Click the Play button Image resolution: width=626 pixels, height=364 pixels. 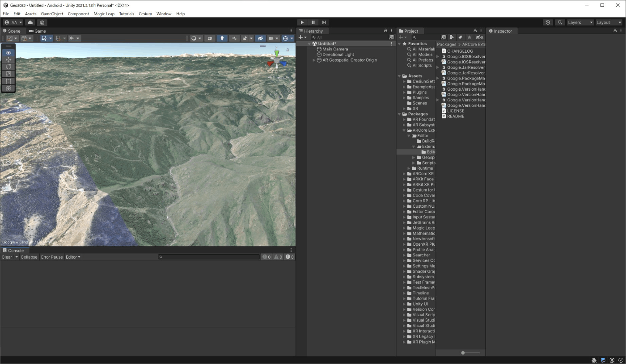[x=302, y=22]
